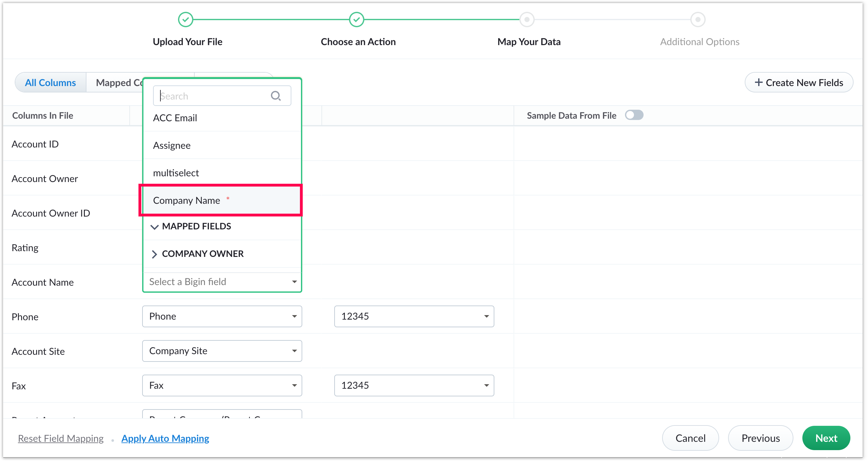Expand the COMPANY OWNER section
This screenshot has width=868, height=461.
(154, 254)
